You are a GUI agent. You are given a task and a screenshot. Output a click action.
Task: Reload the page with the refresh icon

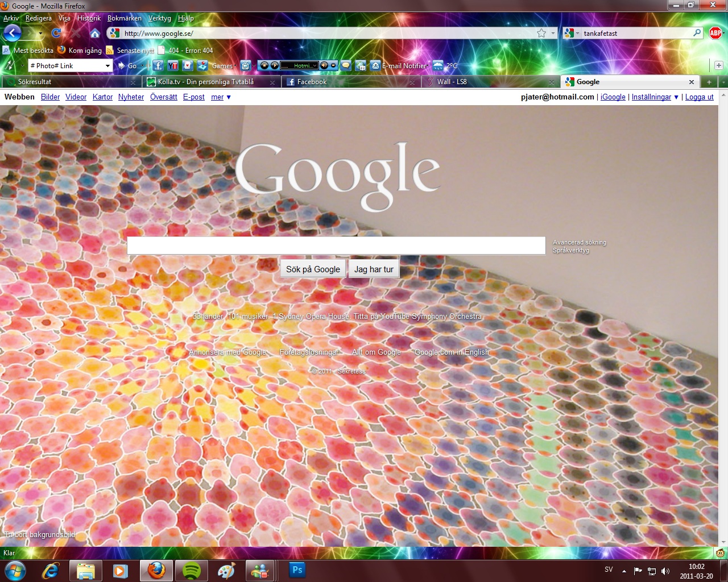56,33
